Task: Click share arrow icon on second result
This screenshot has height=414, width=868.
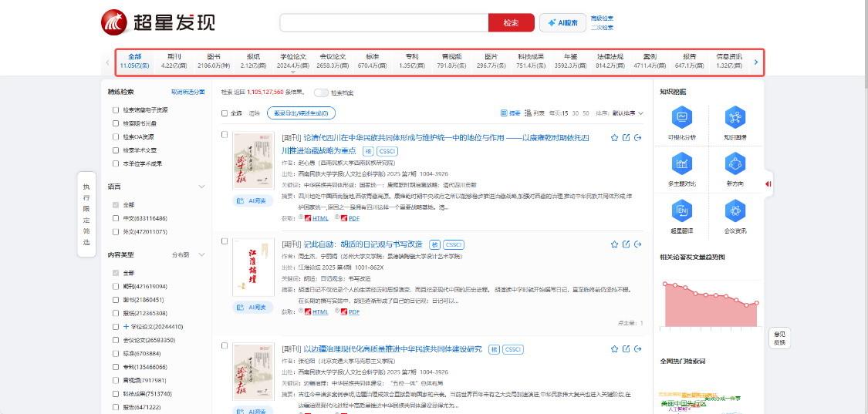Action: [x=637, y=244]
